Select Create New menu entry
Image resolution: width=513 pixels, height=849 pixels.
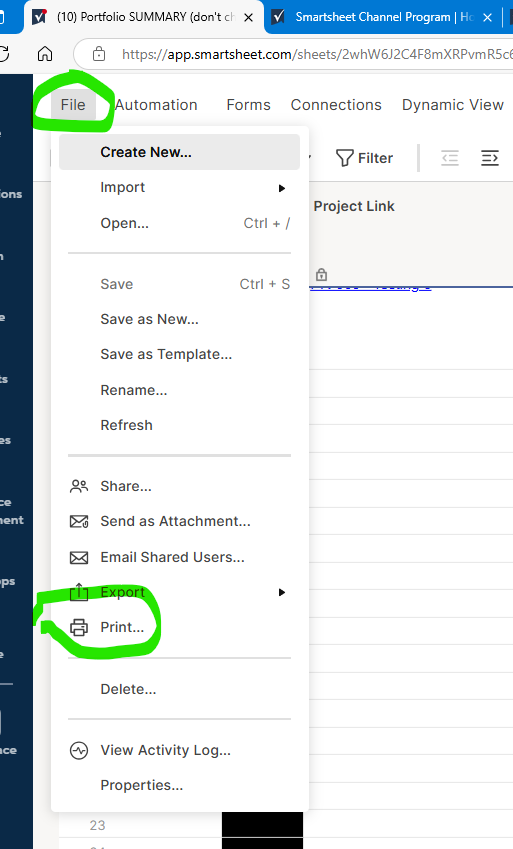click(179, 152)
